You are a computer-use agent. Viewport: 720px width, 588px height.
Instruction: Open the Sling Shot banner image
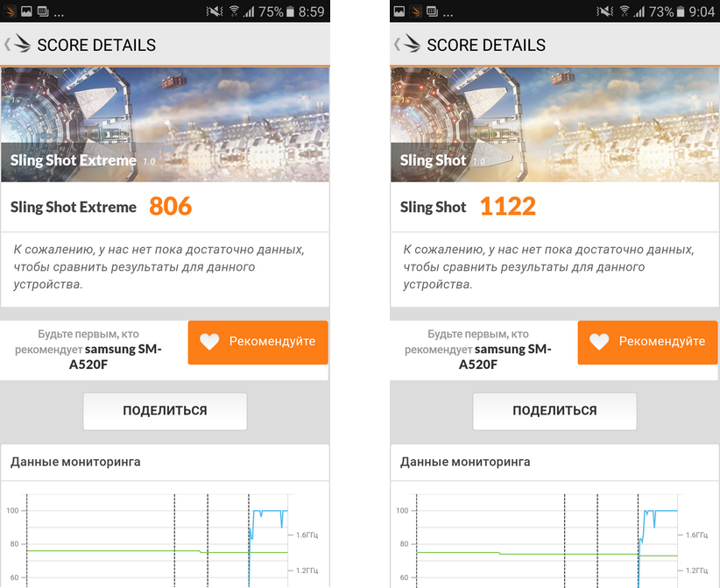click(x=554, y=124)
